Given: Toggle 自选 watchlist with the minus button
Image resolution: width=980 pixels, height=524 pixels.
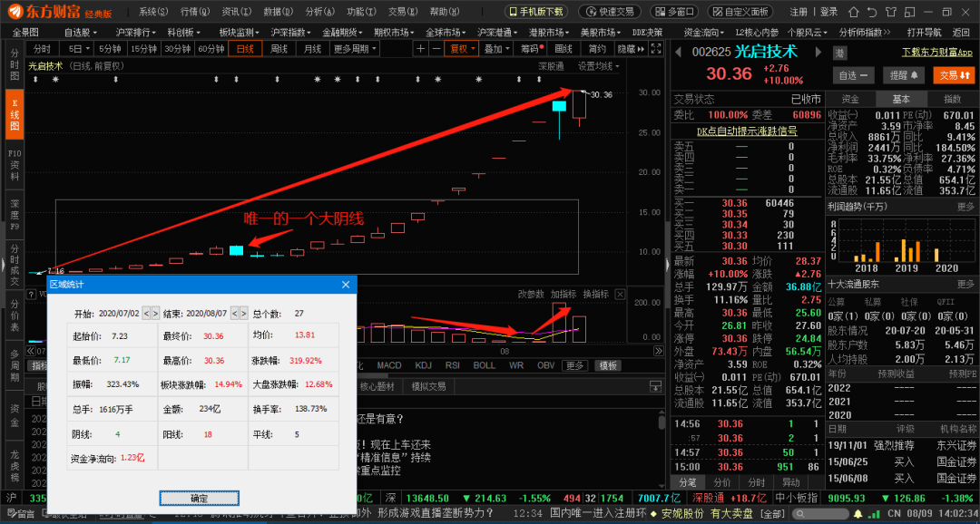Looking at the screenshot, I should pyautogui.click(x=864, y=74).
